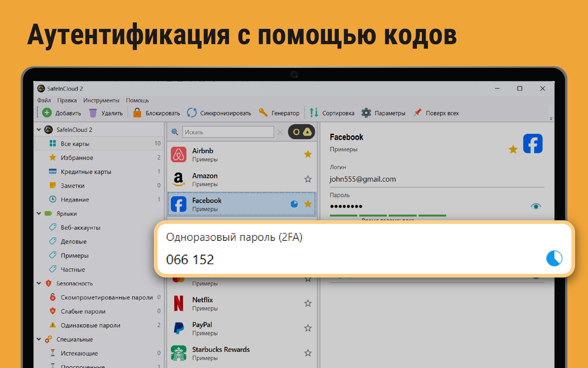The height and width of the screenshot is (368, 588).
Task: Open the Правка menu
Action: tap(67, 100)
